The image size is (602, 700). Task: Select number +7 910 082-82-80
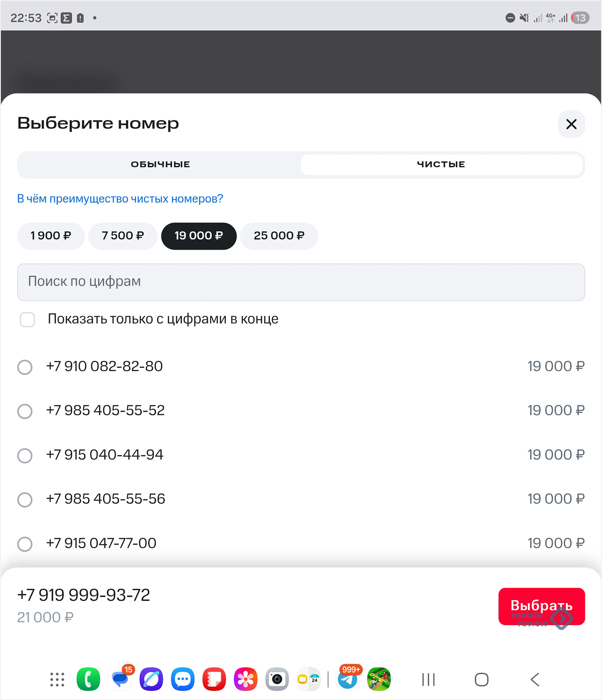click(25, 367)
